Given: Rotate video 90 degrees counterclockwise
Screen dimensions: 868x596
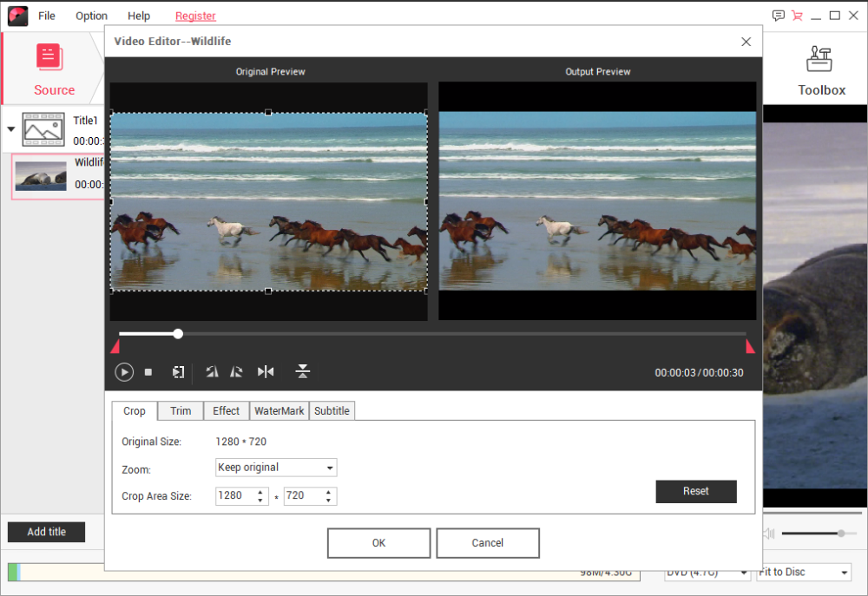Looking at the screenshot, I should click(212, 372).
